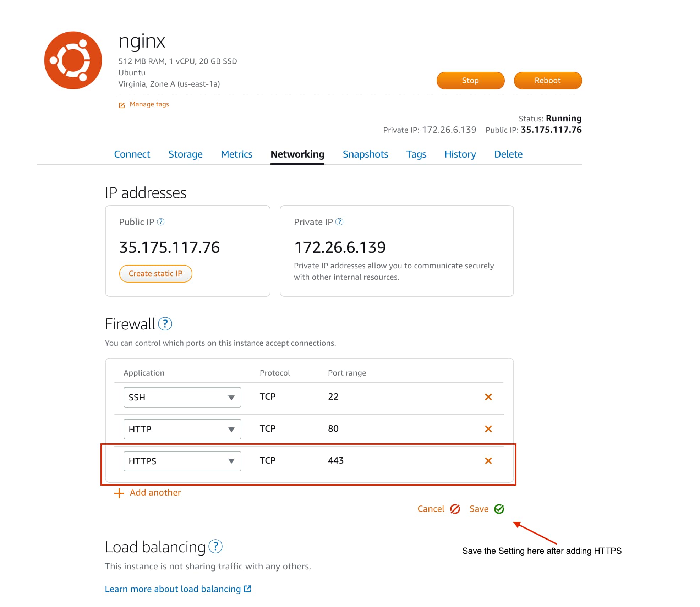Click the Protocol column header
The height and width of the screenshot is (607, 700).
click(275, 373)
